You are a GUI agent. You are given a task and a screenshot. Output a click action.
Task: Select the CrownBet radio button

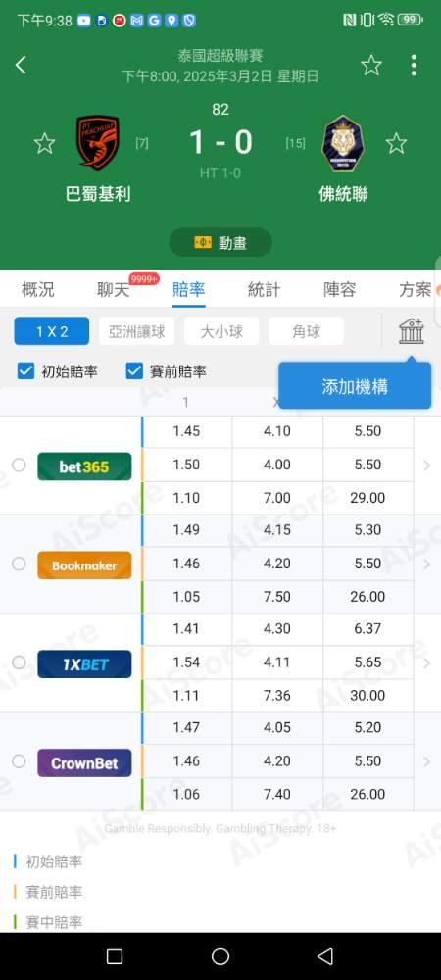19,761
